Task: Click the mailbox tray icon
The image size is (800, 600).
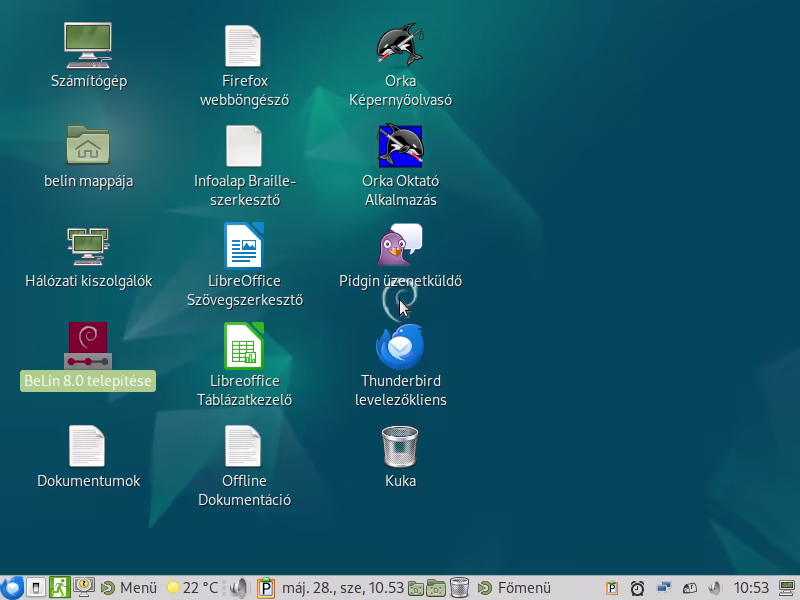Action: point(690,588)
